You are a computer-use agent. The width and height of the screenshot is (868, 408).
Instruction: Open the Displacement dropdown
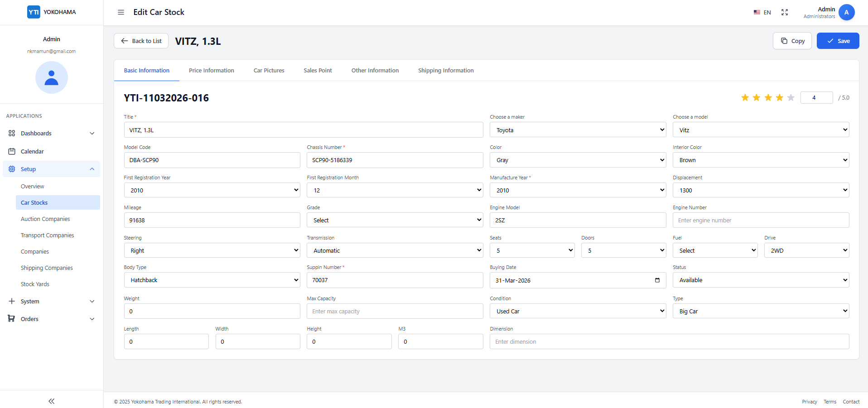pyautogui.click(x=761, y=190)
